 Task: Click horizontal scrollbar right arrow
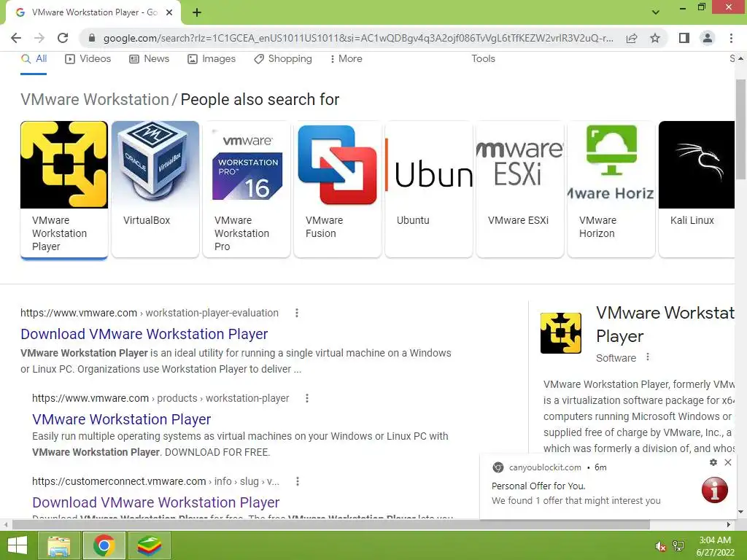pyautogui.click(x=729, y=525)
